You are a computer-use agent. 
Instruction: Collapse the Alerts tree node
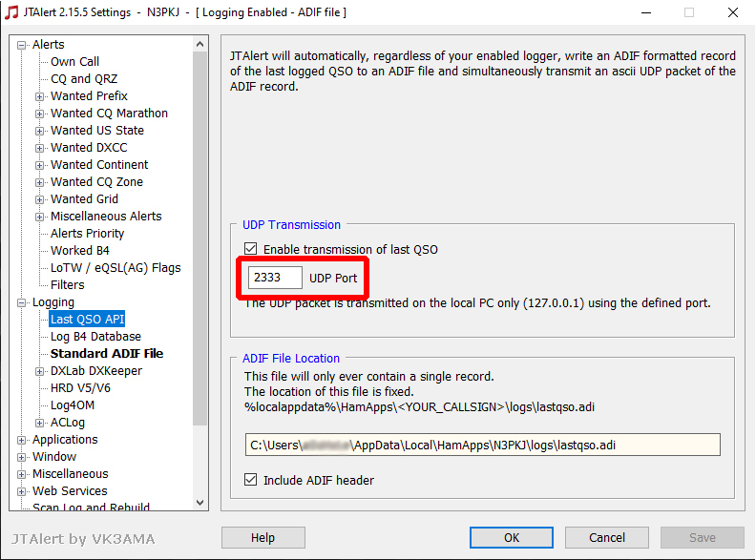21,45
